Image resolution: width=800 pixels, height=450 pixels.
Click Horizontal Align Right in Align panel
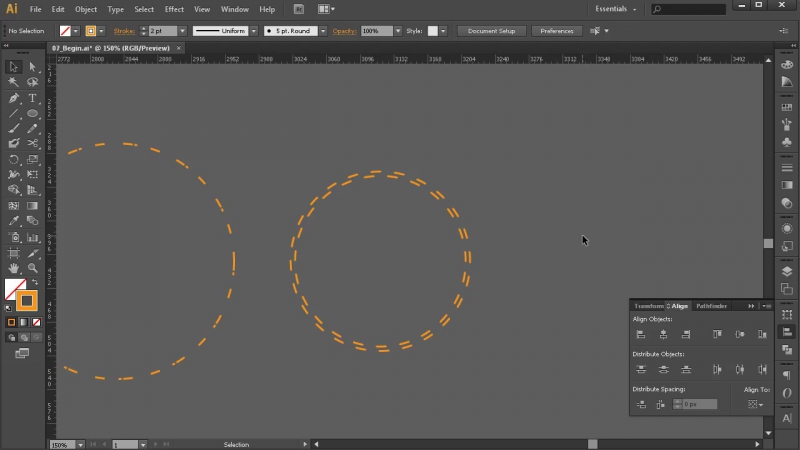686,335
